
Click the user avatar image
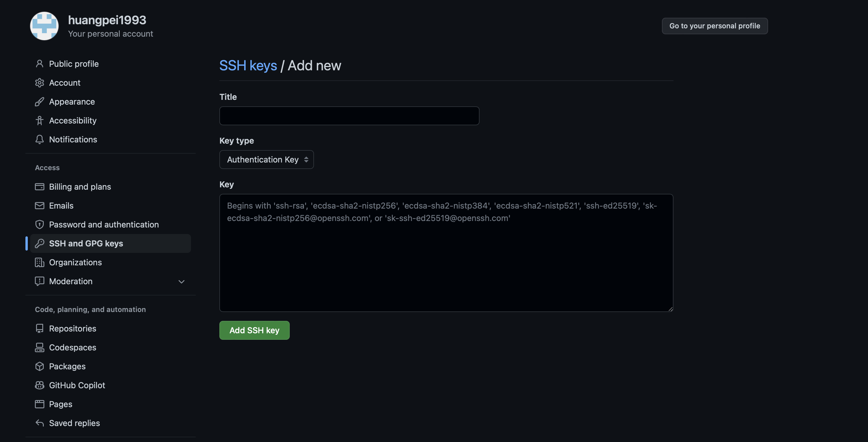[x=44, y=26]
